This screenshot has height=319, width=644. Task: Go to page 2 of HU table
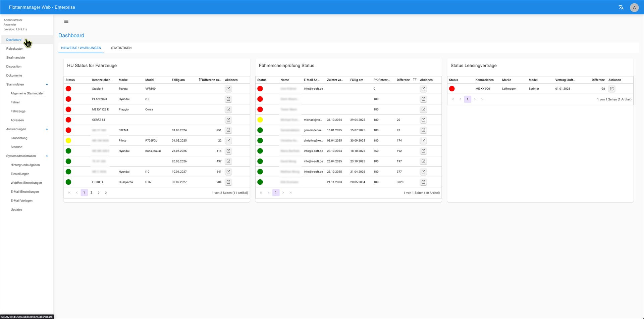[x=91, y=193]
